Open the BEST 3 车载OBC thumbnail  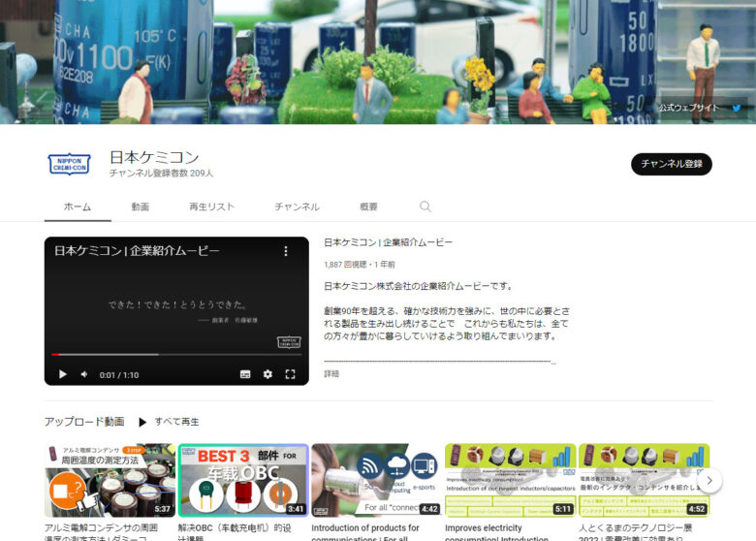pos(243,480)
